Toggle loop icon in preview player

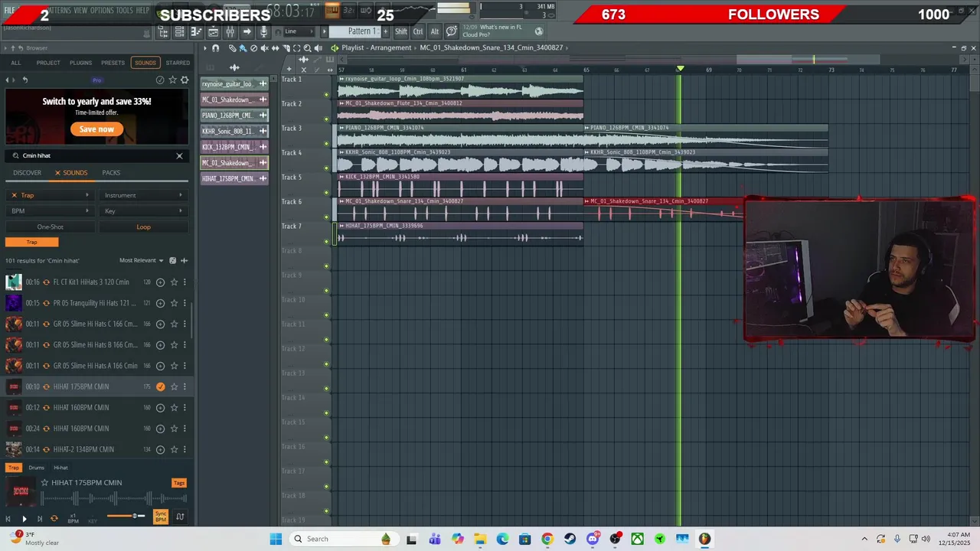pos(54,518)
